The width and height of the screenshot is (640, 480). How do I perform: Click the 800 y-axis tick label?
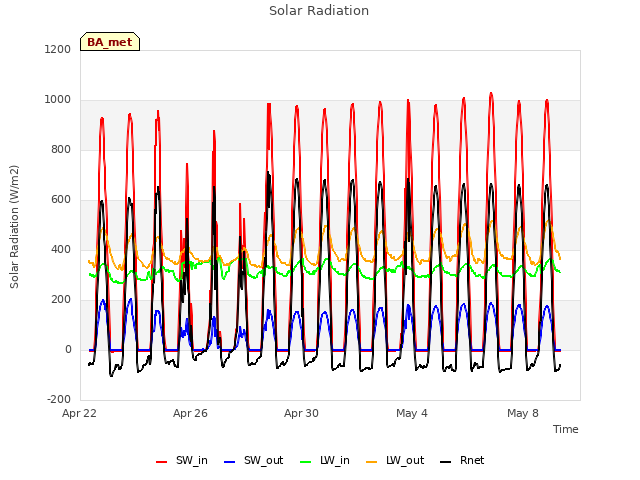[x=61, y=150]
